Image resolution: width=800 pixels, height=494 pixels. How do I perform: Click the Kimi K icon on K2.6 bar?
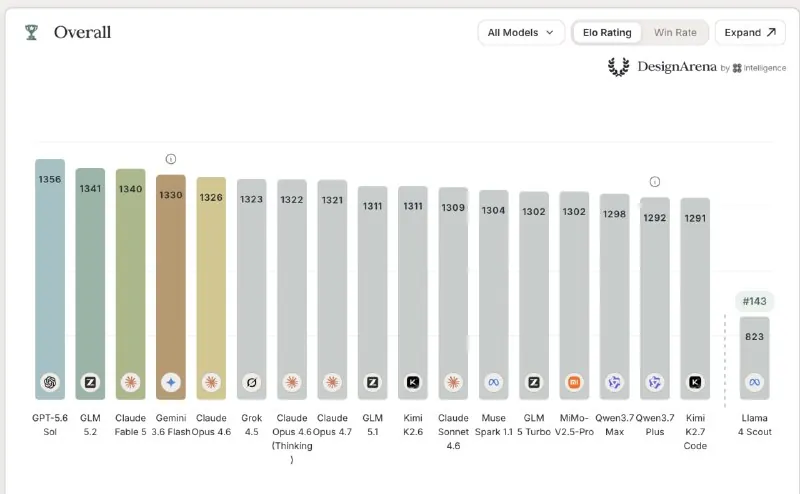[413, 382]
